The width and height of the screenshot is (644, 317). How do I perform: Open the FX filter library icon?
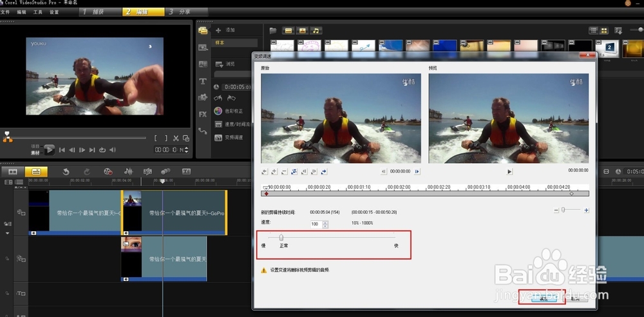[203, 114]
